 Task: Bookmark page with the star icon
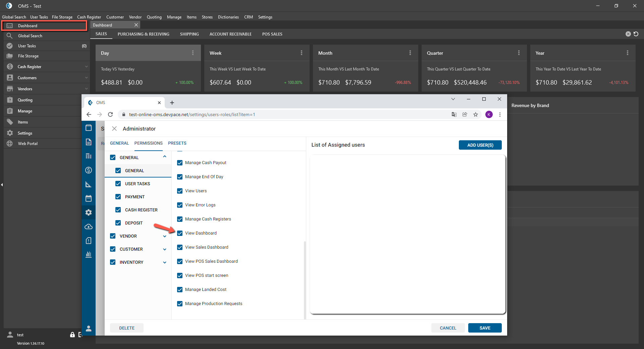click(476, 114)
